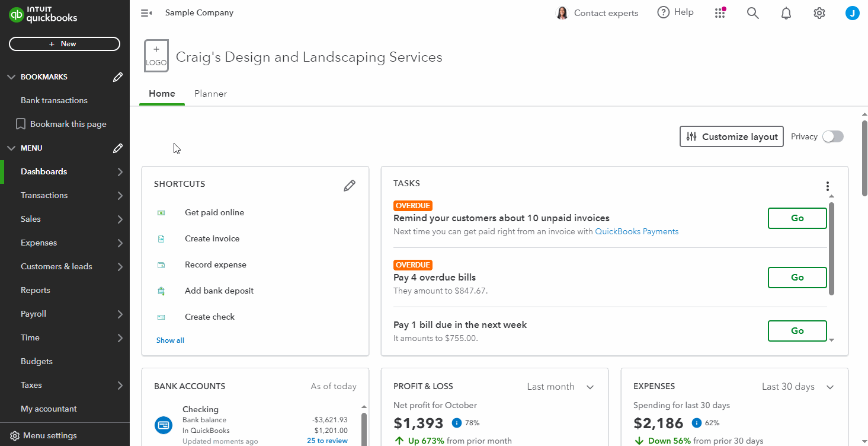Open Reports in the sidebar menu

(36, 290)
